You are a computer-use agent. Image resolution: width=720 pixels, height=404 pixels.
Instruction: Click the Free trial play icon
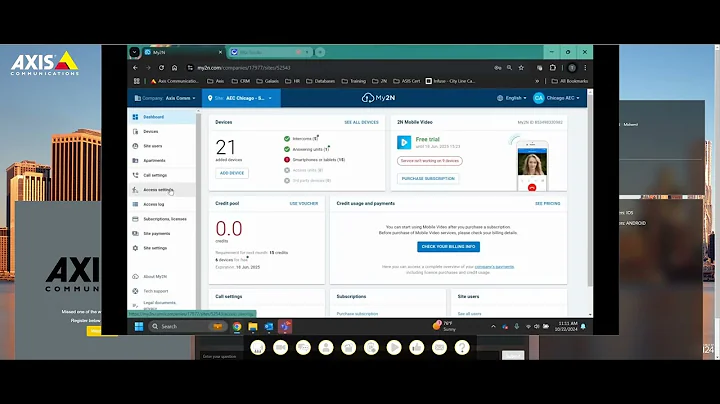pyautogui.click(x=404, y=142)
